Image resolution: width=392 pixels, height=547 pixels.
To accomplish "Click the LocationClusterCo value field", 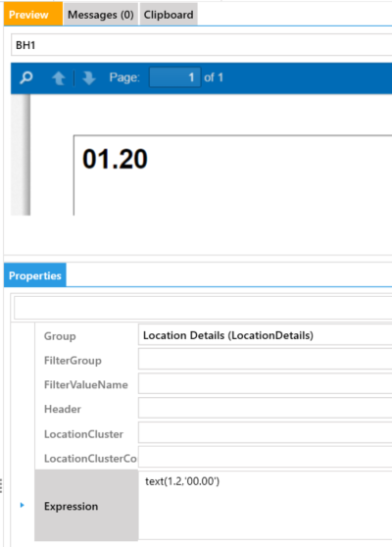I will tap(265, 457).
